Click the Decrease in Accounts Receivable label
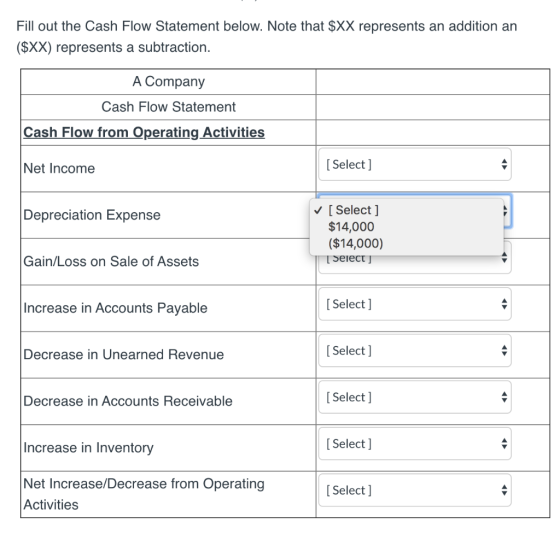 128,401
